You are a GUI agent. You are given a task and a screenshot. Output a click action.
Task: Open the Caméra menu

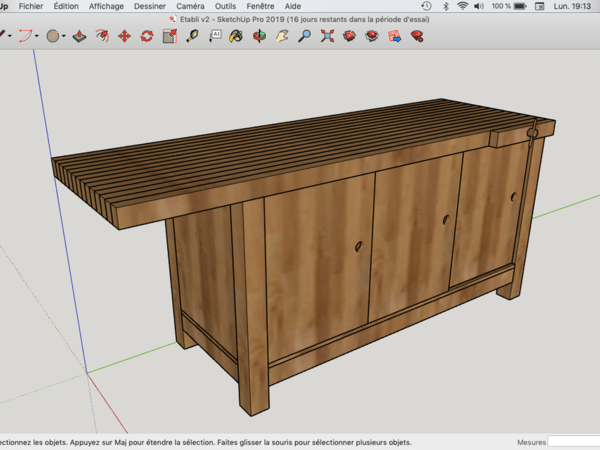(190, 6)
